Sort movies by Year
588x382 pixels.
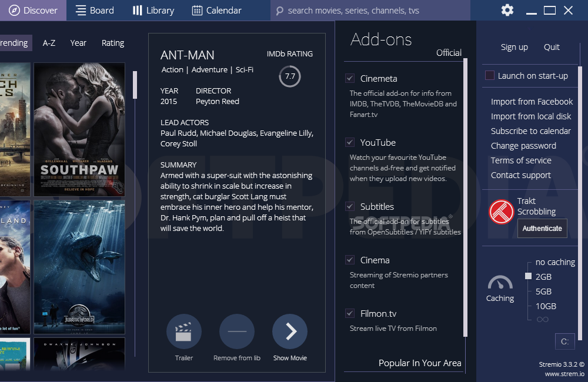click(x=78, y=43)
